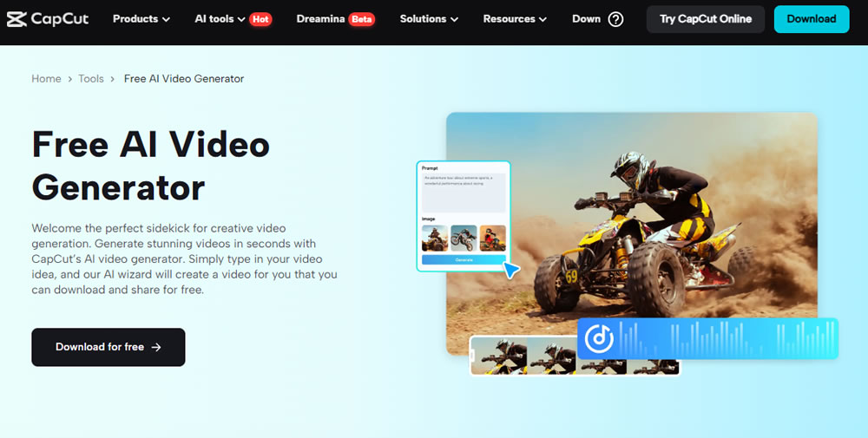Expand the Solutions dropdown menu
The width and height of the screenshot is (868, 438).
pyautogui.click(x=429, y=19)
